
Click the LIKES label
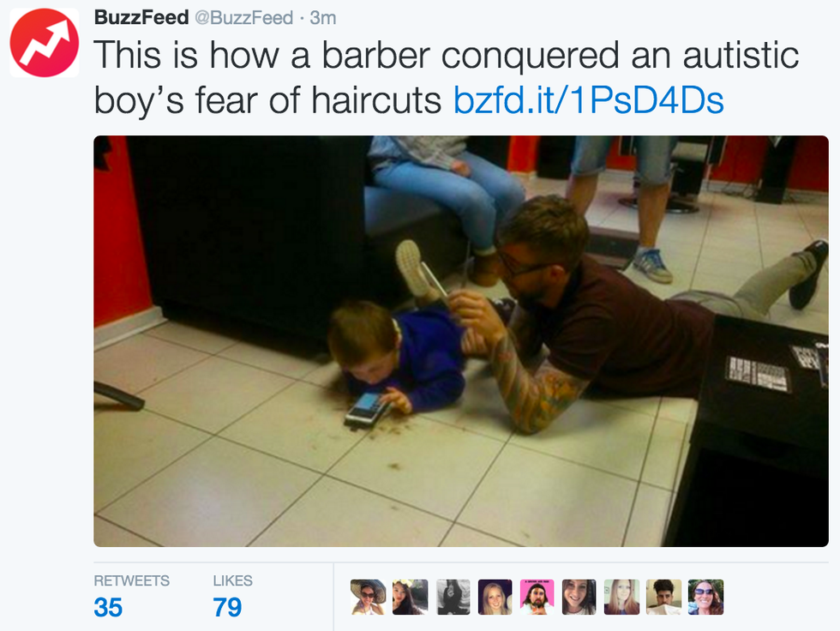232,580
